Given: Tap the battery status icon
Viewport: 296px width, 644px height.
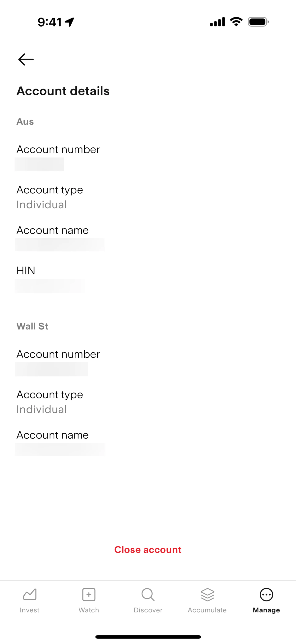Looking at the screenshot, I should [258, 22].
